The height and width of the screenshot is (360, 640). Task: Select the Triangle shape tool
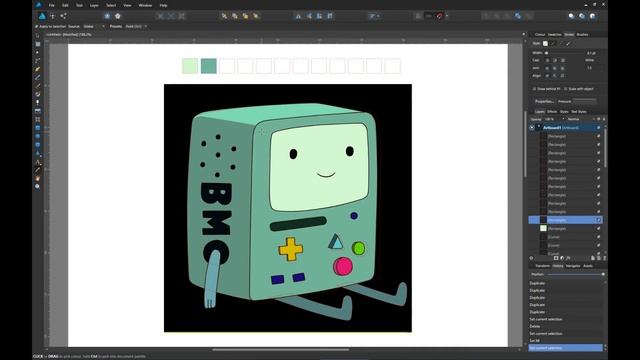(x=38, y=153)
